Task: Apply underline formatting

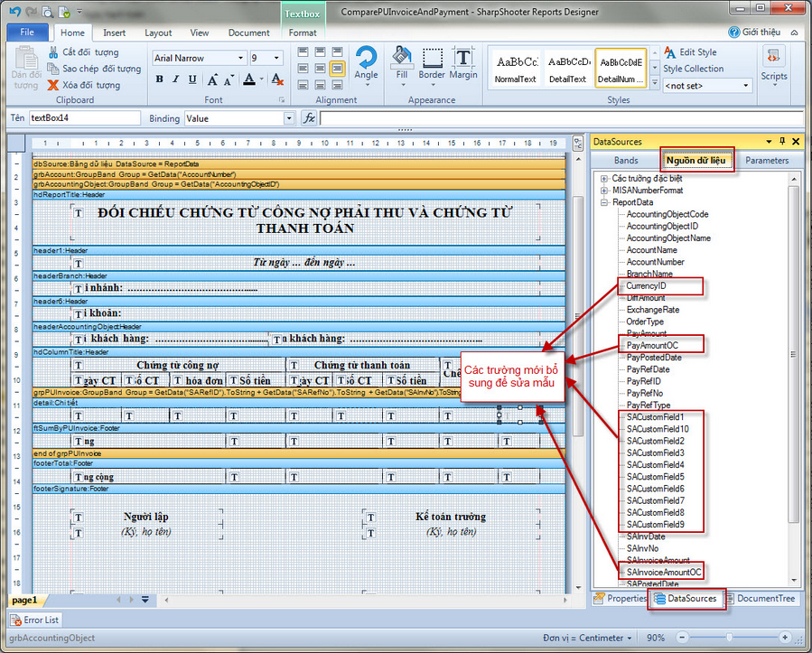Action: [x=192, y=79]
